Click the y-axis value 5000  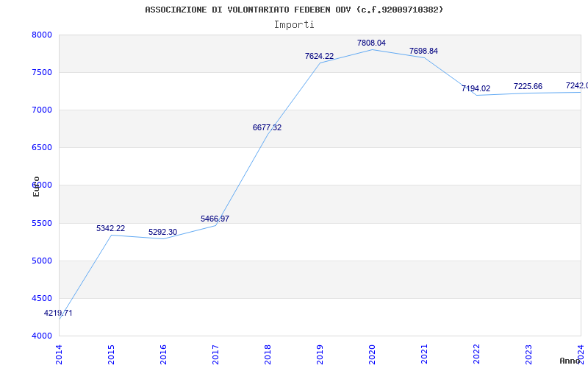click(x=42, y=261)
